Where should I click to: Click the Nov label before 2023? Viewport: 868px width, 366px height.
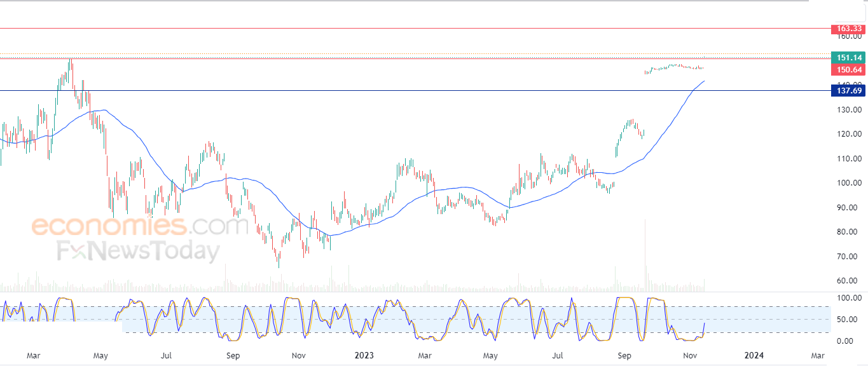(x=299, y=355)
